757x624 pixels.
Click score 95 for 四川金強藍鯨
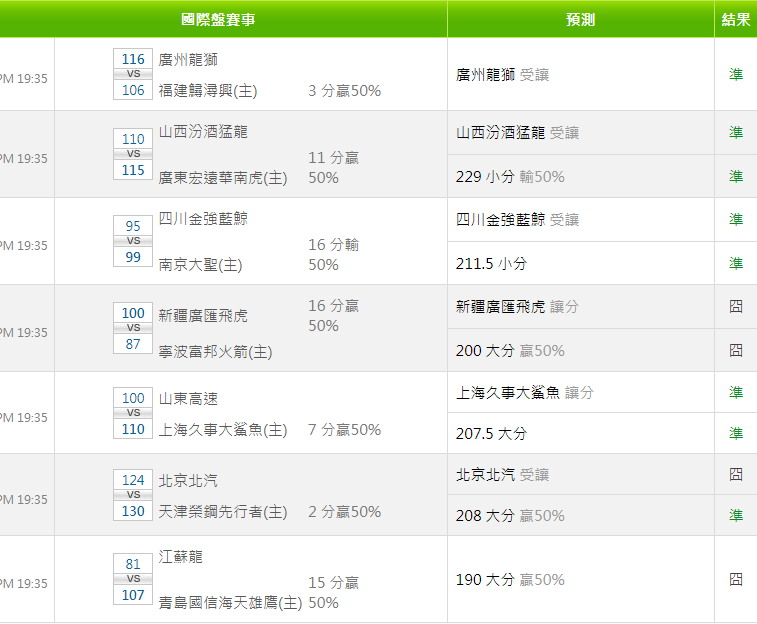pyautogui.click(x=133, y=226)
